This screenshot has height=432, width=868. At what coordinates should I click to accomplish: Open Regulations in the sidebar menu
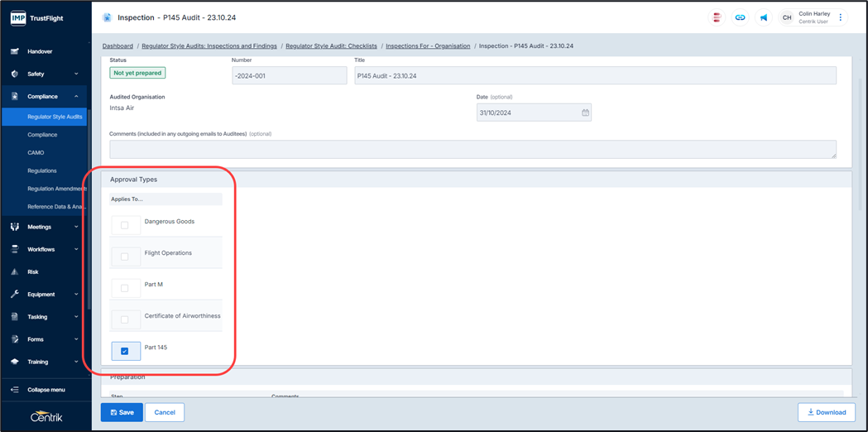pos(42,170)
